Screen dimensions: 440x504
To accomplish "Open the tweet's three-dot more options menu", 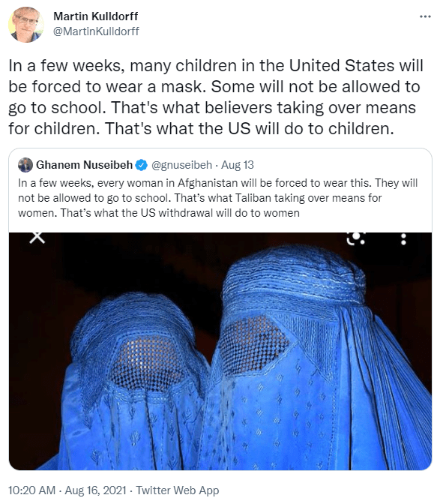I will (x=425, y=16).
